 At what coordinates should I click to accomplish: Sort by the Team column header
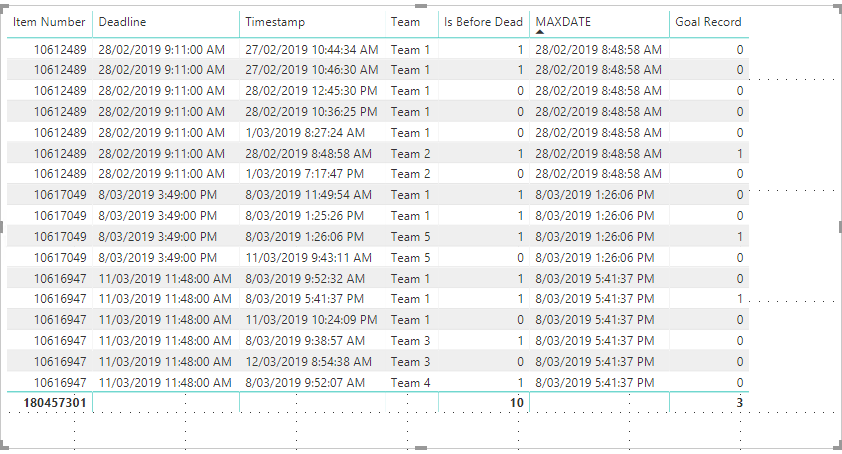[x=405, y=22]
